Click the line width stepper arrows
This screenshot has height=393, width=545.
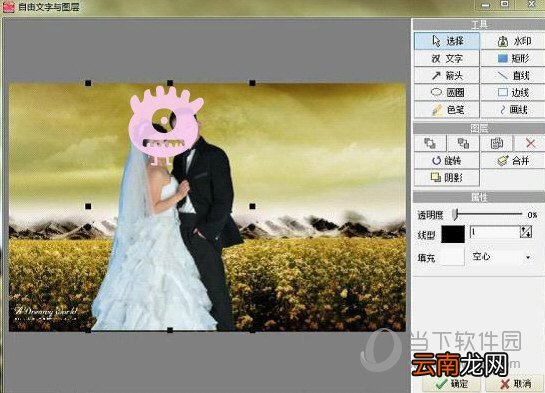coord(526,232)
